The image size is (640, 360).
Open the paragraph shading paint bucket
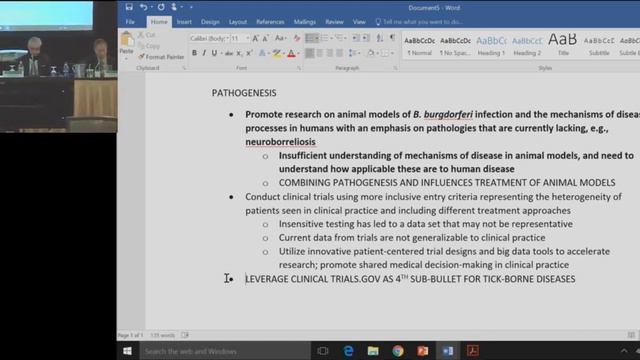pos(371,53)
